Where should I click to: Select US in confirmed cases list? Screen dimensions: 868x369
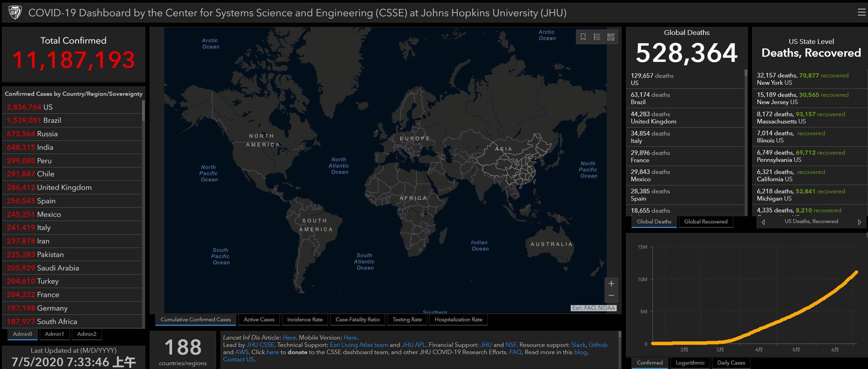pos(72,107)
